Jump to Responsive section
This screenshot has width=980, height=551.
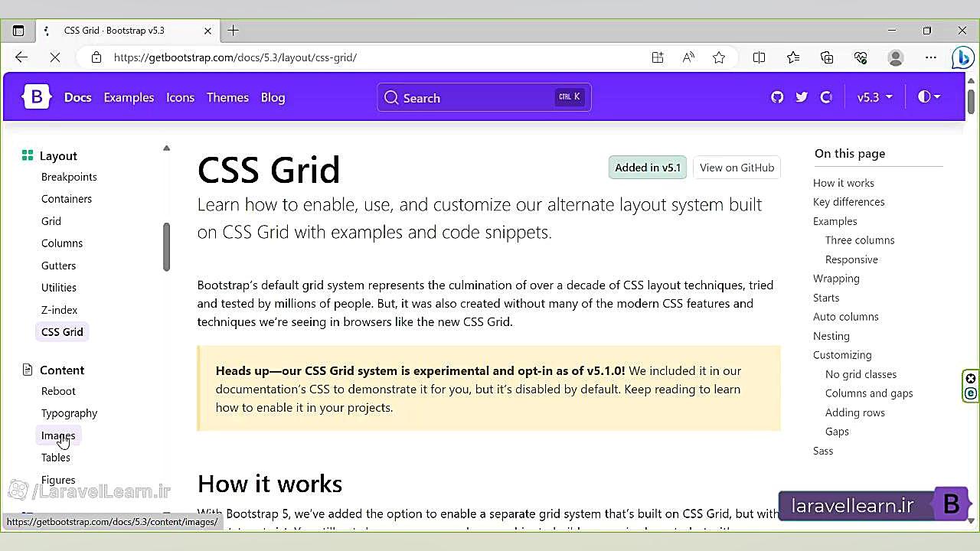tap(851, 259)
